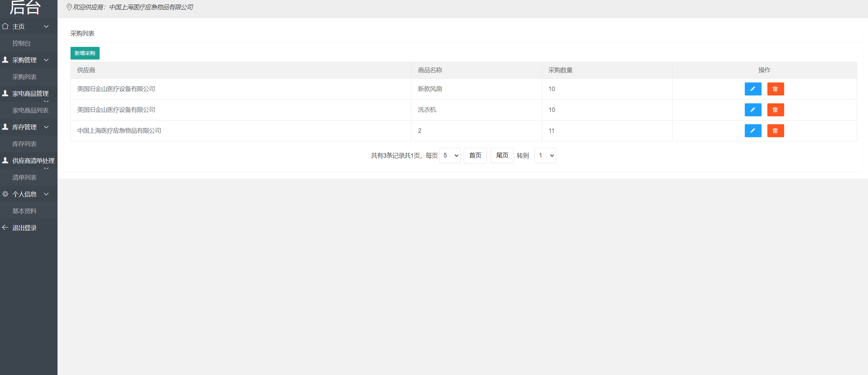Collapse the 库存管理 menu chevron
Screen dimensions: 868x375
46,127
